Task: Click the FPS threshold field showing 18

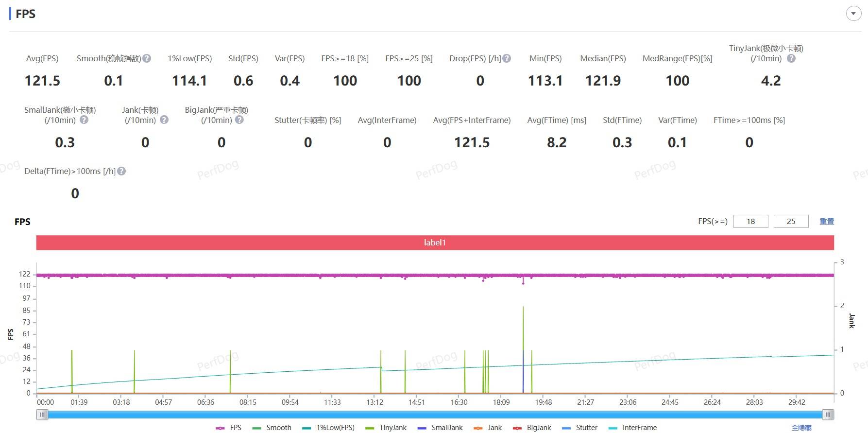Action: (750, 221)
